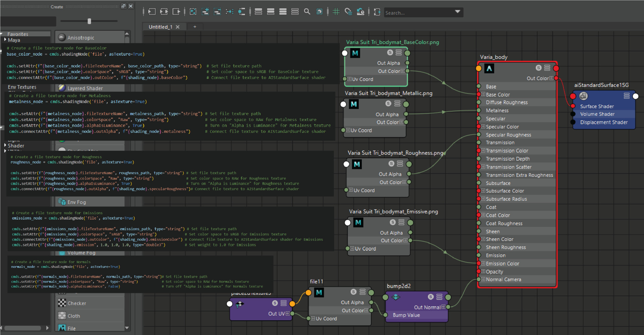The height and width of the screenshot is (335, 644).
Task: Select Layered Shader from the create list
Action: pyautogui.click(x=85, y=88)
